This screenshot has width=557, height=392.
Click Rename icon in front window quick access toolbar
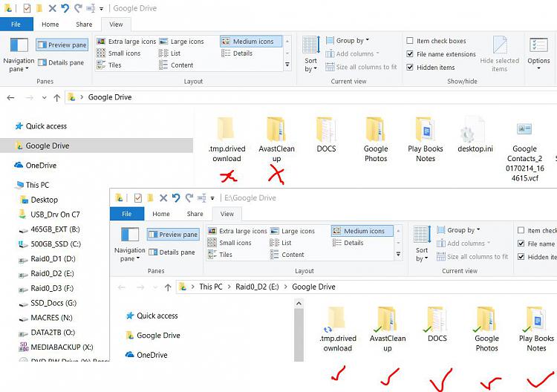(201, 197)
